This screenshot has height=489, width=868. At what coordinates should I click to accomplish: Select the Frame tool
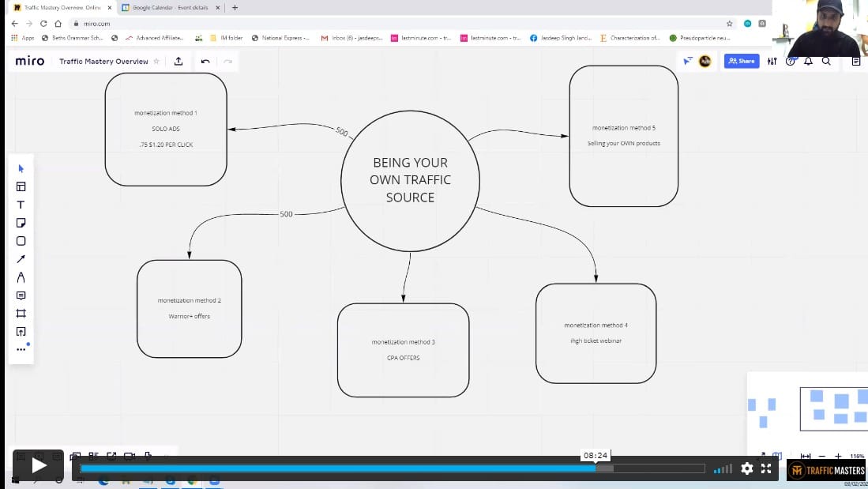21,314
